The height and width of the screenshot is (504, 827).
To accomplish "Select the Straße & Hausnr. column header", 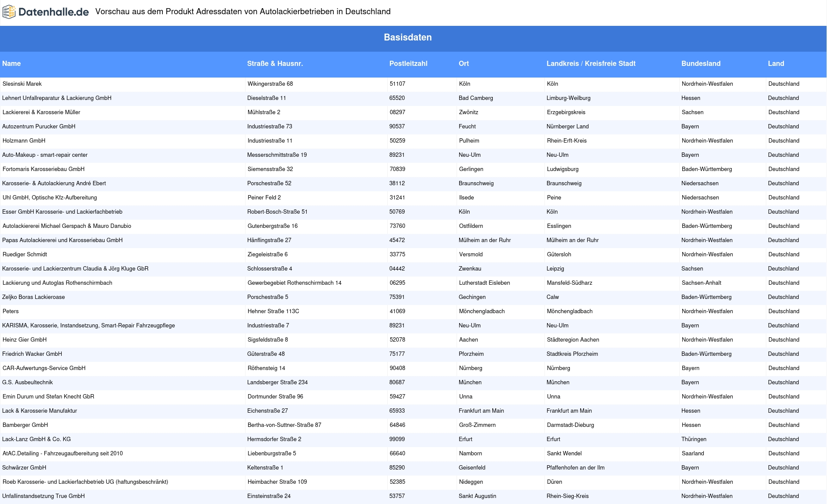I will [x=275, y=64].
